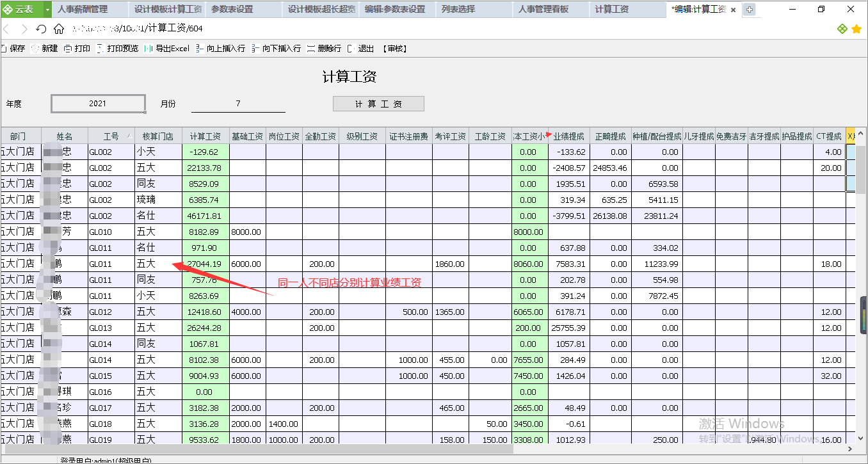
Task: Click the 业绩提成 column header
Action: pos(569,136)
